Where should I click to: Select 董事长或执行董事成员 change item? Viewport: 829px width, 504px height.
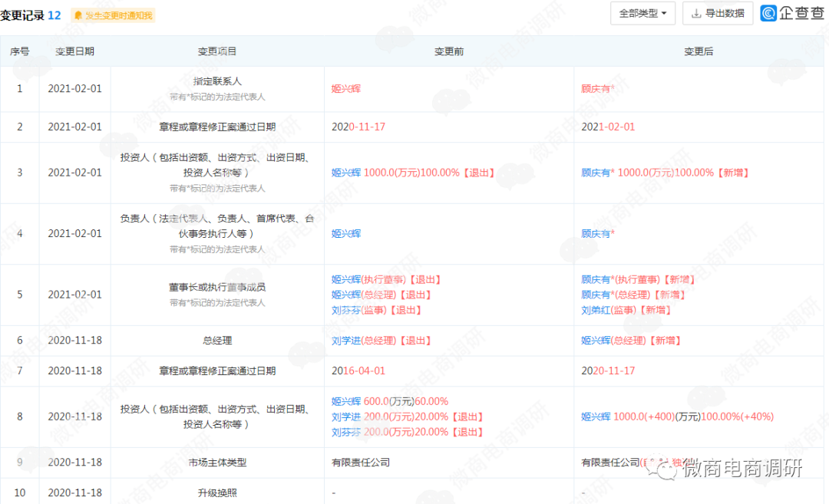tap(217, 288)
